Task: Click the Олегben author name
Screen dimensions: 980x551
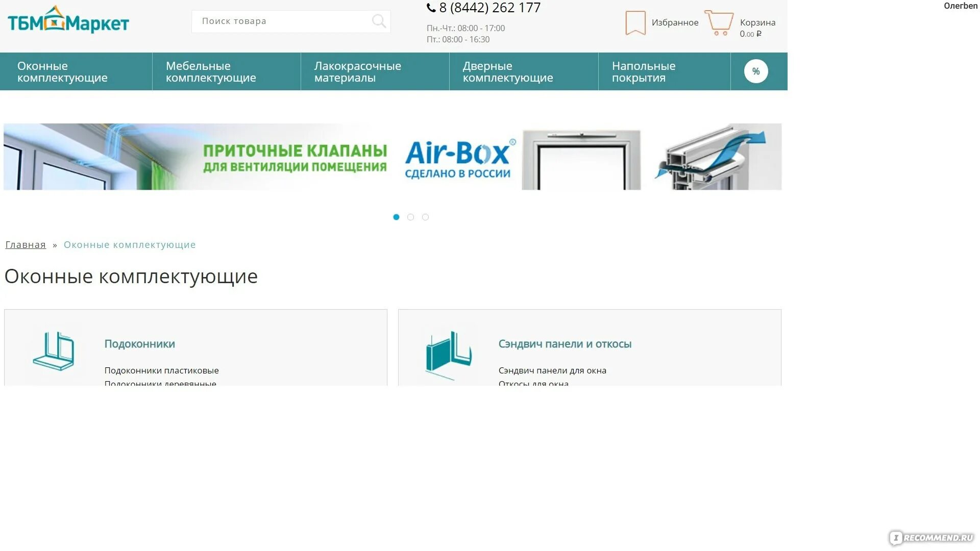Action: [961, 6]
